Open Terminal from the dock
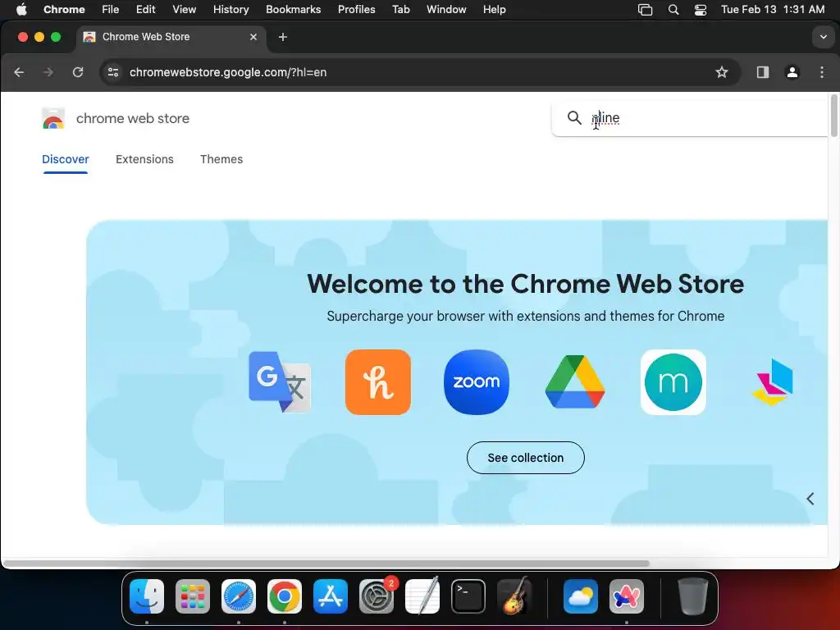Image resolution: width=840 pixels, height=630 pixels. pos(468,596)
